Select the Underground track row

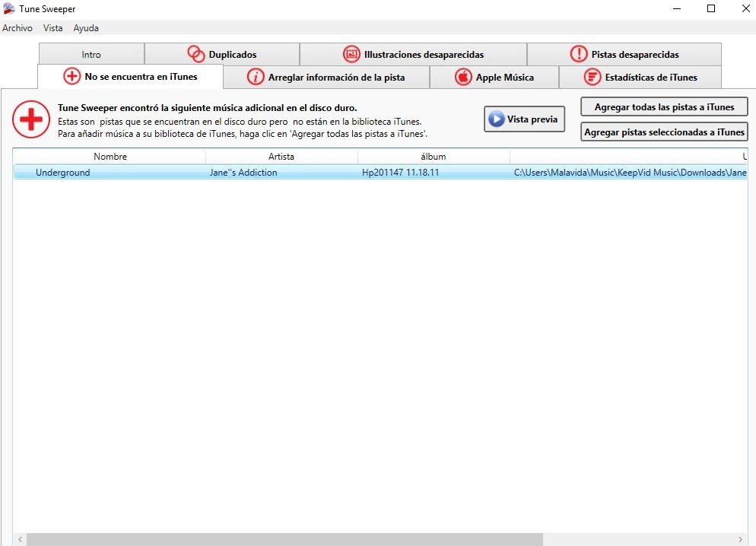click(380, 173)
